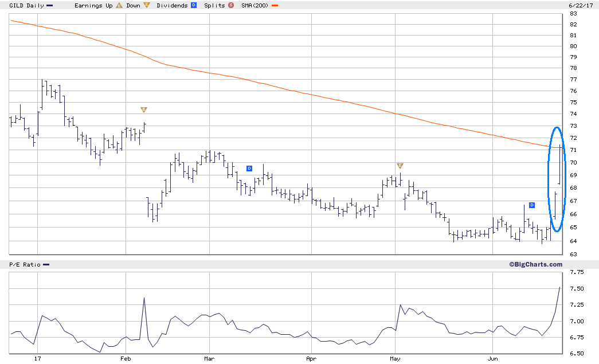The height and width of the screenshot is (364, 599).
Task: Click the 7.00 P/E axis label
Action: click(x=577, y=321)
